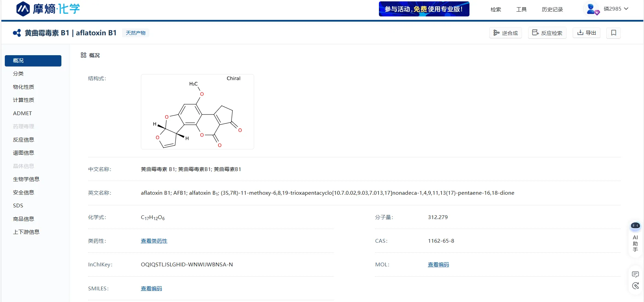Click the 天然产物 tag
The height and width of the screenshot is (302, 644).
click(135, 33)
